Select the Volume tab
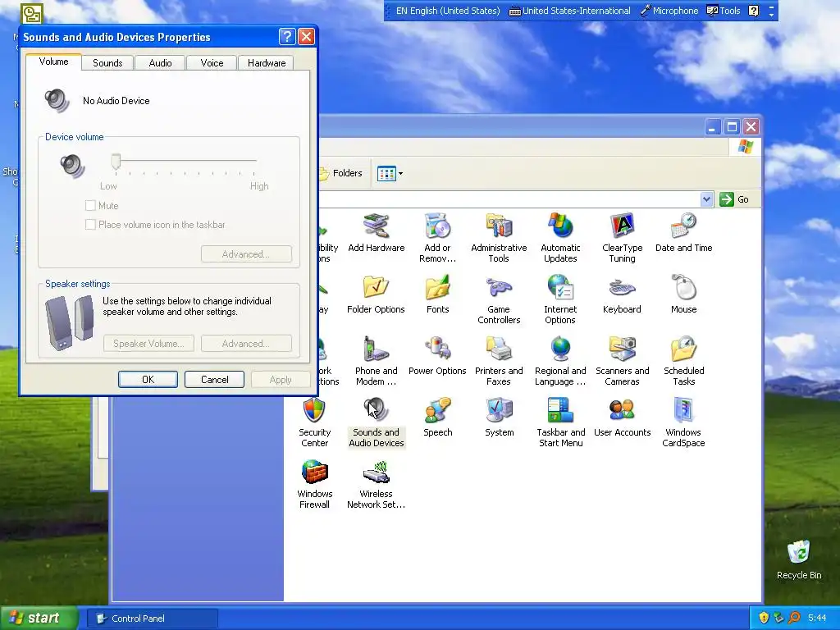The image size is (840, 630). click(53, 62)
